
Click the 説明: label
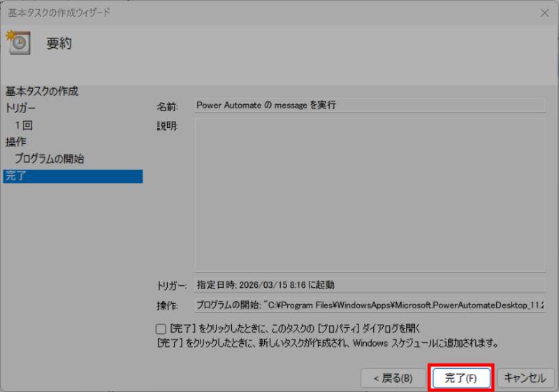pos(167,126)
